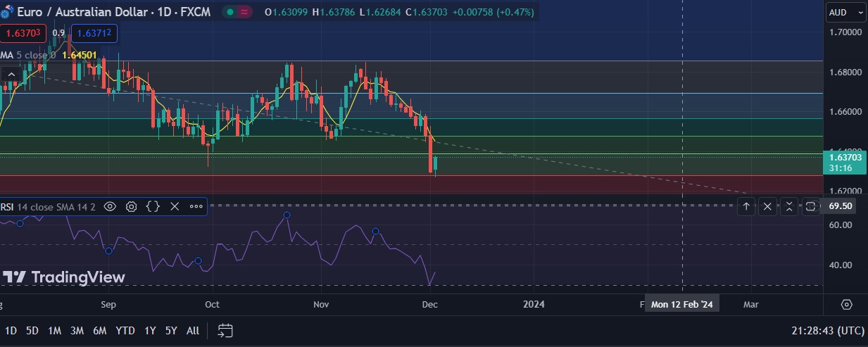868x347 pixels.
Task: Click the spread value 0.9 between the price buttons
Action: 59,33
